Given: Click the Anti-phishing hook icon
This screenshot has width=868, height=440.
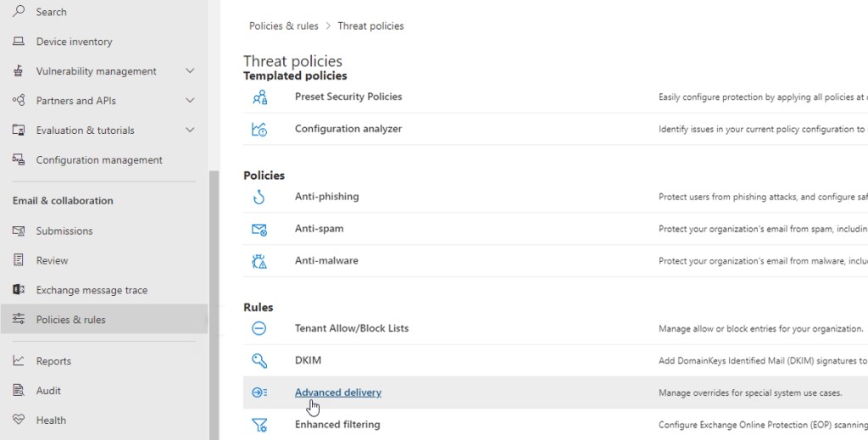Looking at the screenshot, I should click(x=259, y=197).
